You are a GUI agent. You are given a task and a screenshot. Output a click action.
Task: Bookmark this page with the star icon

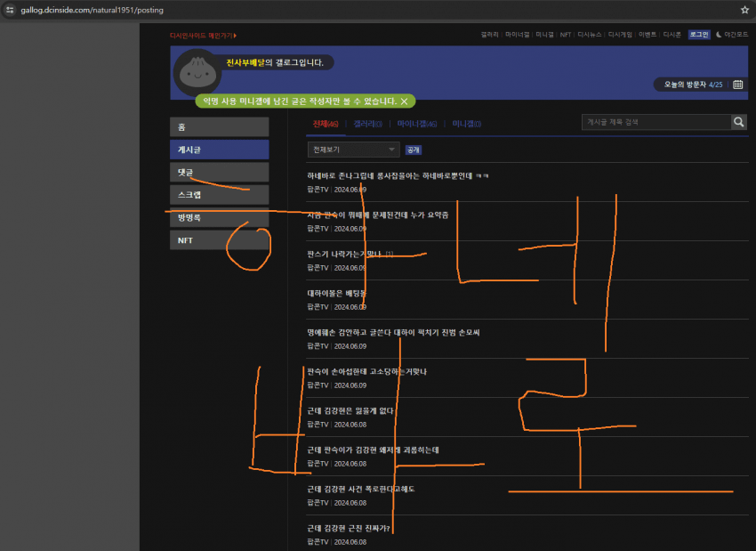744,10
